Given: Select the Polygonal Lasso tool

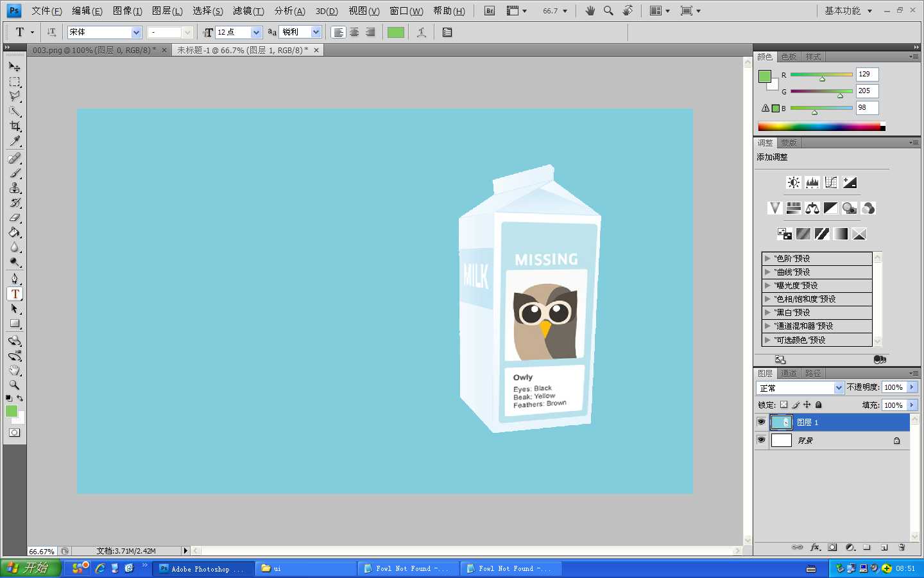Looking at the screenshot, I should (15, 96).
